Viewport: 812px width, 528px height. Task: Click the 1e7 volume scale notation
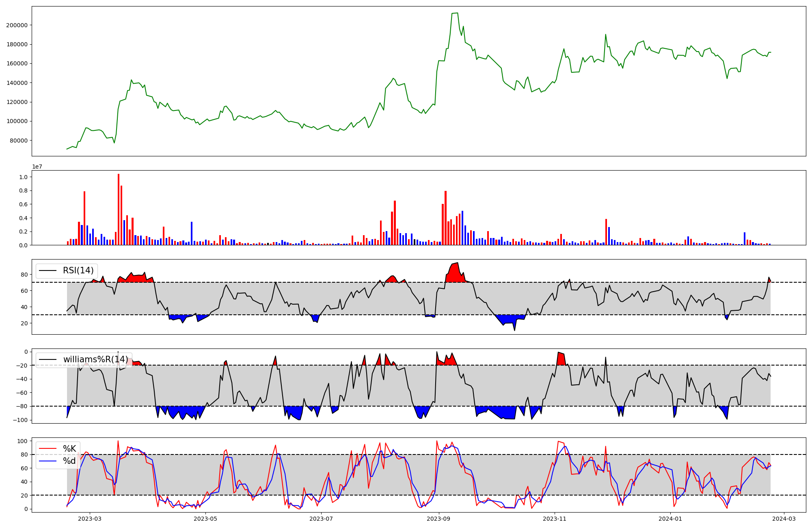(x=37, y=167)
